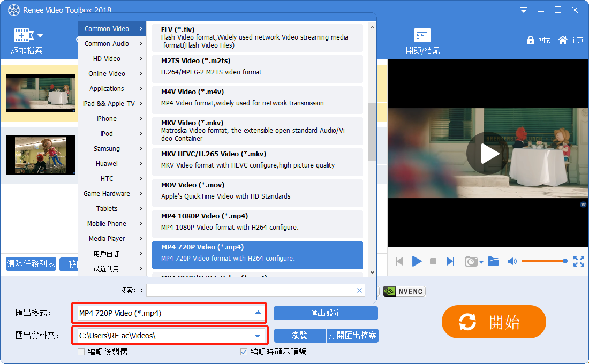
Task: Clear the search box with X icon
Action: pos(359,290)
